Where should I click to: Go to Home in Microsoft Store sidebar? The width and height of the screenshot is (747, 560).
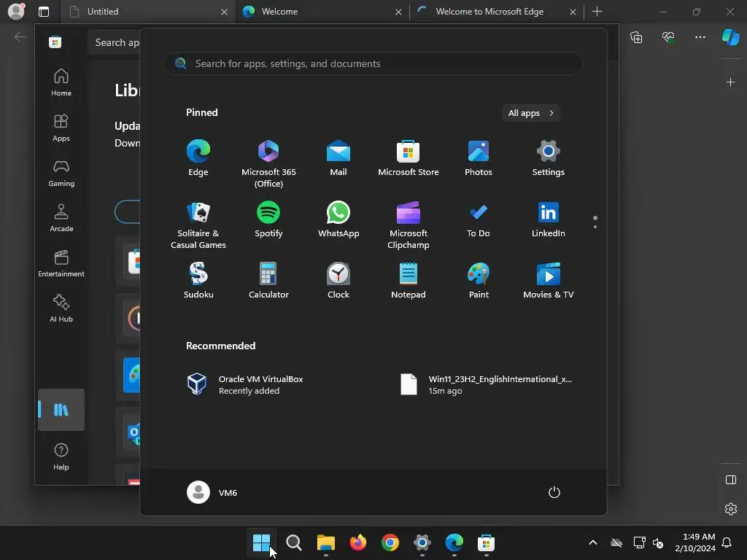pos(61,82)
